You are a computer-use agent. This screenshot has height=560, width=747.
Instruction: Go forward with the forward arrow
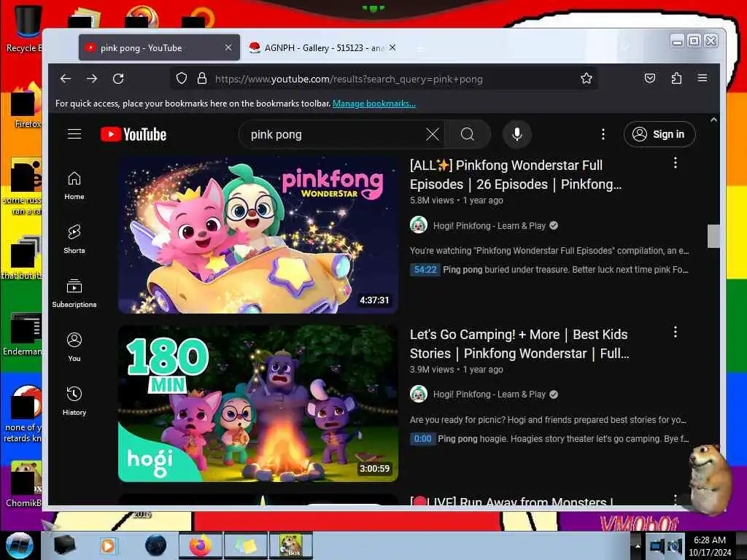[x=92, y=79]
